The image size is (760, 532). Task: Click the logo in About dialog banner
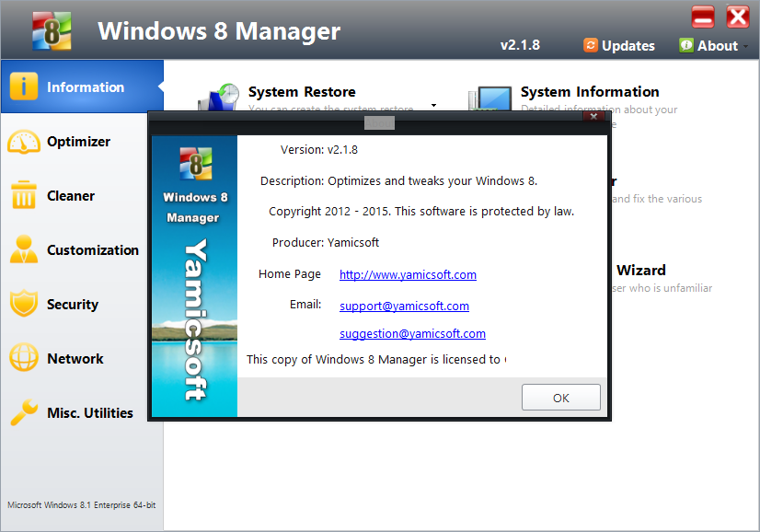[195, 164]
